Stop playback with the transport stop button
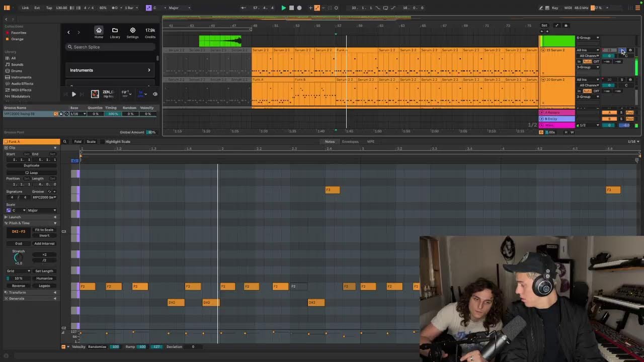This screenshot has width=644, height=362. point(291,8)
